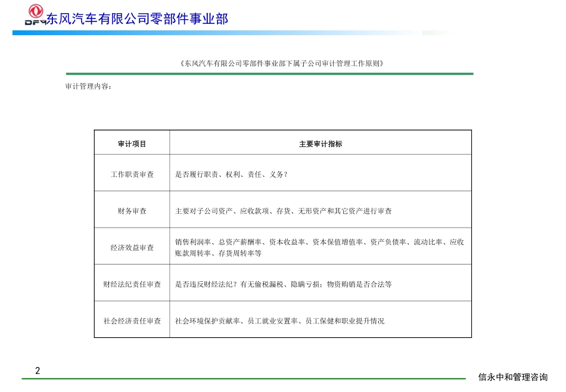The height and width of the screenshot is (392, 566).
Task: Click the column header 主要审计指标
Action: (321, 144)
